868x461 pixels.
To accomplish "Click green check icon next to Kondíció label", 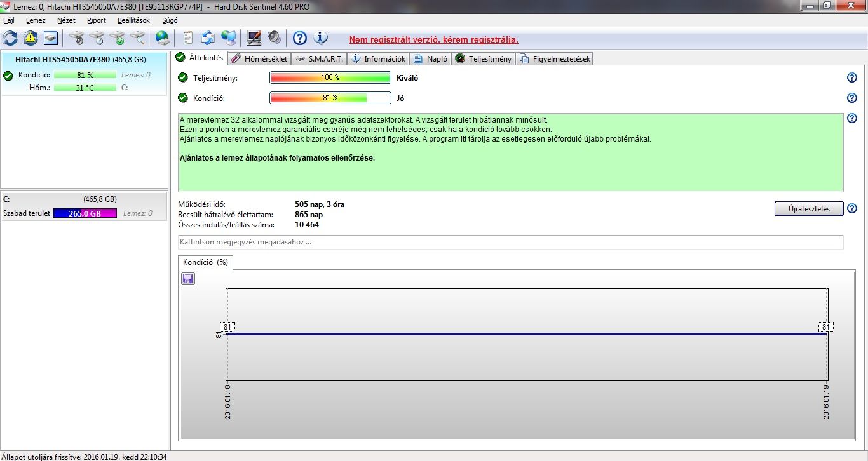I will [183, 98].
